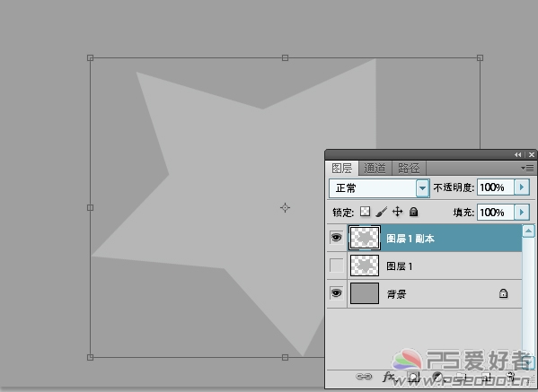
Task: Expand the 不透明度 opacity slider arrow
Action: 522,187
